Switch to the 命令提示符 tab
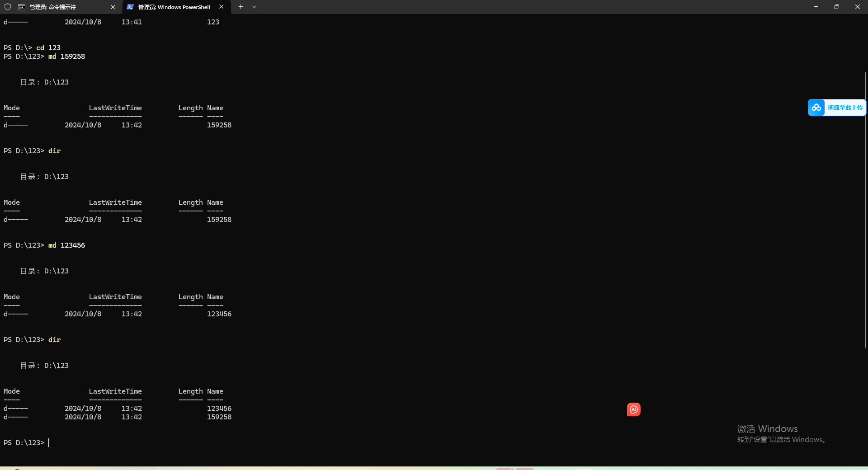 (x=68, y=7)
